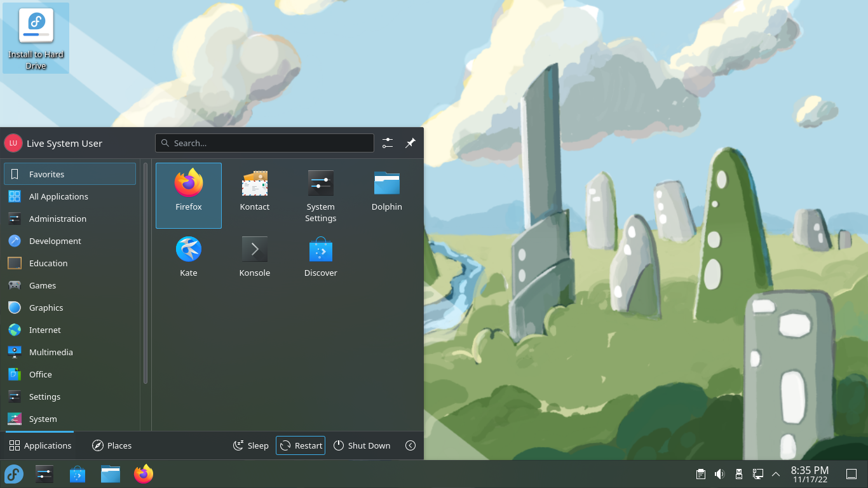Pin the launcher menu open
The height and width of the screenshot is (488, 868).
point(410,143)
